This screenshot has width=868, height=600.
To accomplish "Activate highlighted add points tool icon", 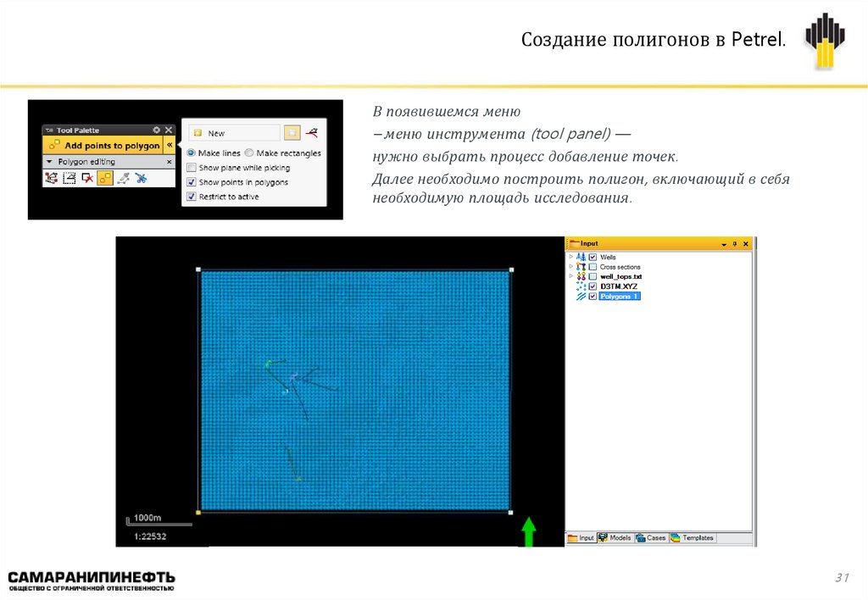I will click(105, 178).
